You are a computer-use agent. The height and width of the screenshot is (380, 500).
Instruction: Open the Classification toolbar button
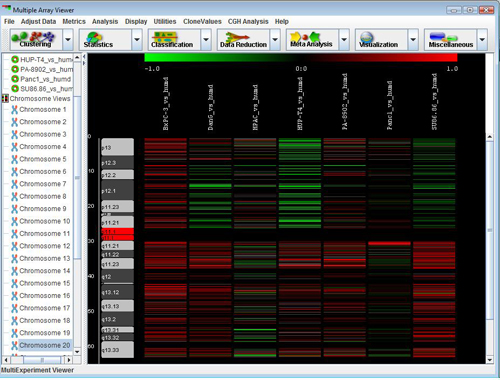tap(174, 40)
